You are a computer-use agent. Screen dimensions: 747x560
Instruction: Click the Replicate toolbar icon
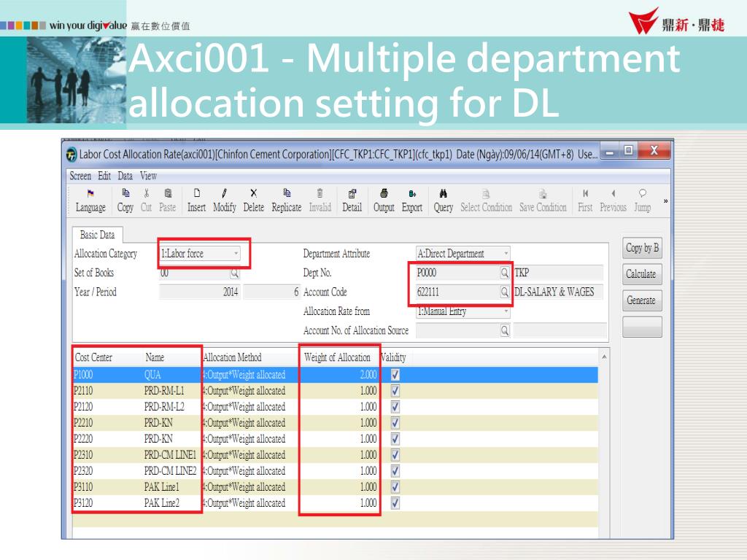[287, 192]
